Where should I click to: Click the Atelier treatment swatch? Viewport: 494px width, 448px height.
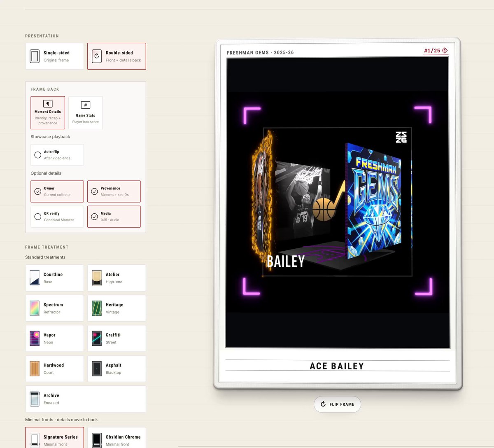point(97,278)
